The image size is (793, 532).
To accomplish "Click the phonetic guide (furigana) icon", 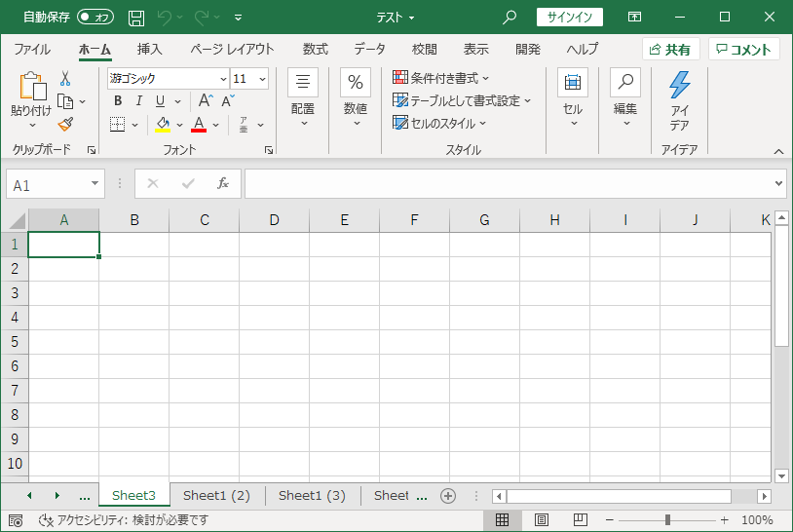I will (x=244, y=125).
